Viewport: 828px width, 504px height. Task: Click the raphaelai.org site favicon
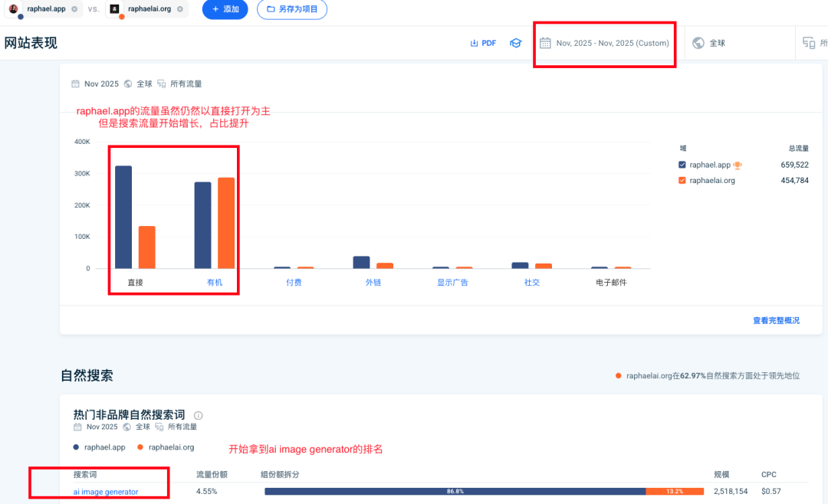[x=114, y=8]
